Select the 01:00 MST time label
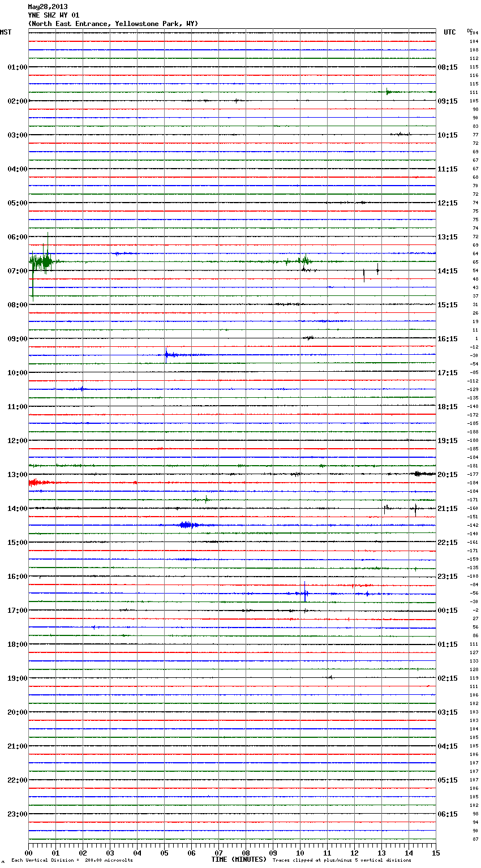The width and height of the screenshot is (481, 868). point(17,67)
